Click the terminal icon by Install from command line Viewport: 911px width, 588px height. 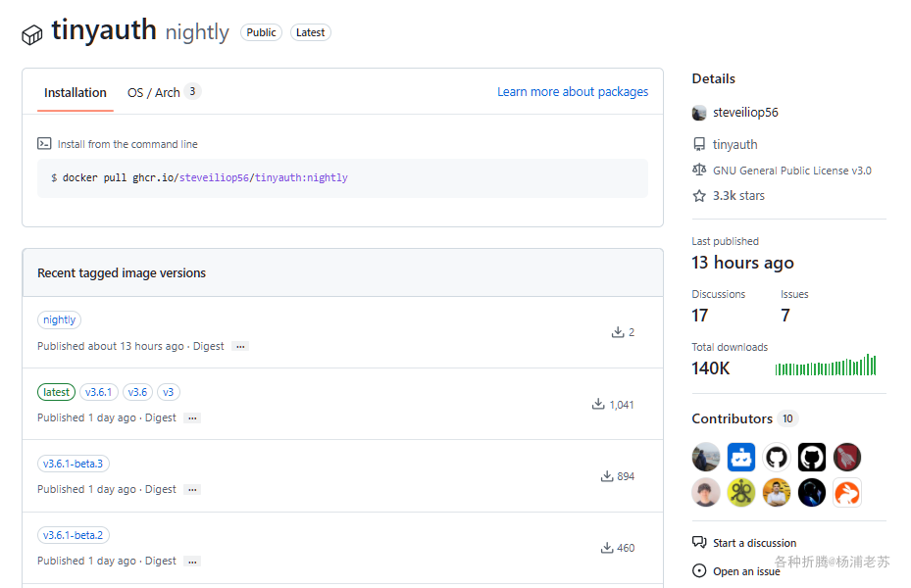coord(44,143)
